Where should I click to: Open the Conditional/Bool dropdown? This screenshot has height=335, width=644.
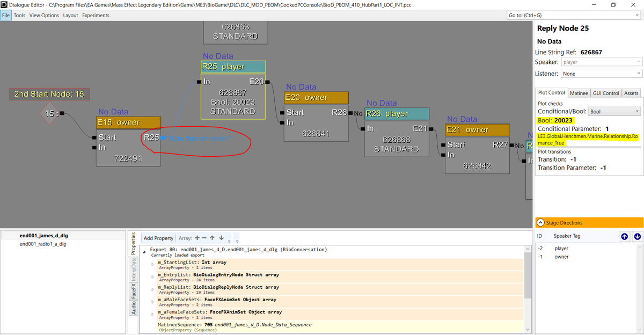(x=615, y=112)
